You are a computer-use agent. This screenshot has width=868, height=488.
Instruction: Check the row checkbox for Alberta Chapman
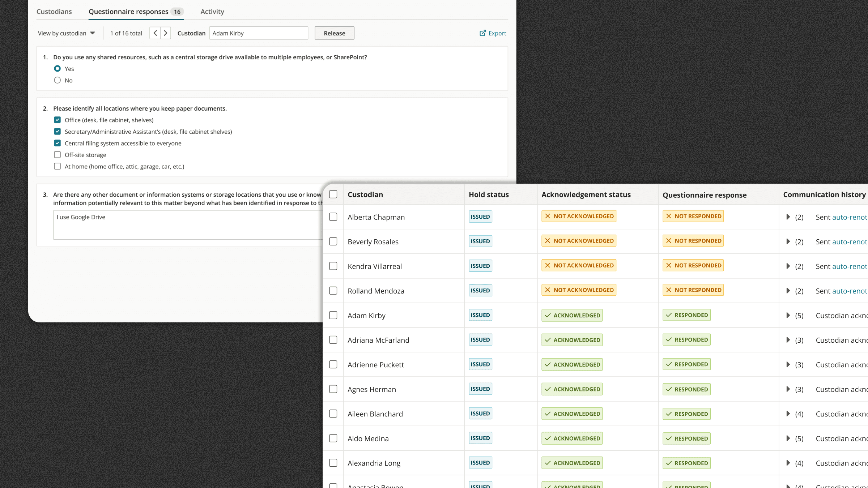click(333, 217)
